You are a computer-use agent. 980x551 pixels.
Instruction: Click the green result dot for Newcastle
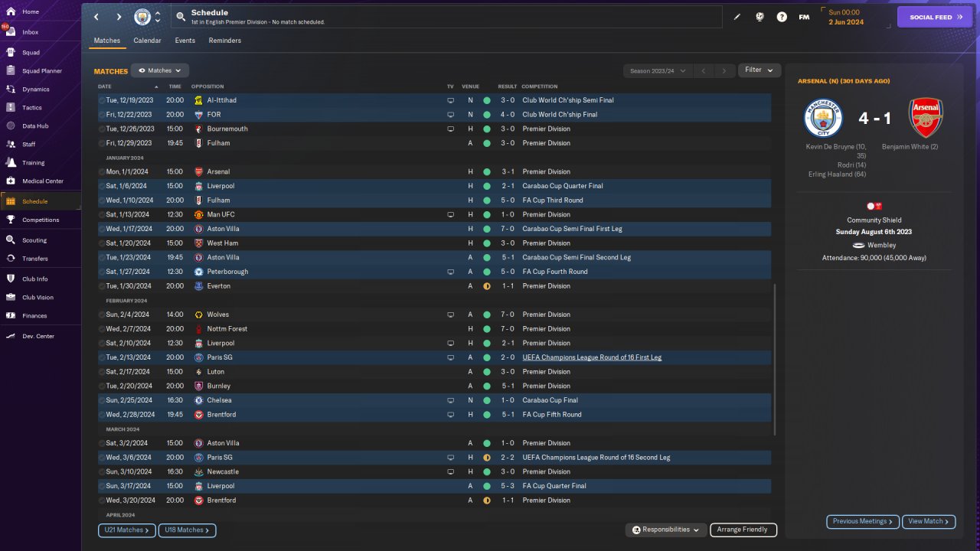pos(486,471)
